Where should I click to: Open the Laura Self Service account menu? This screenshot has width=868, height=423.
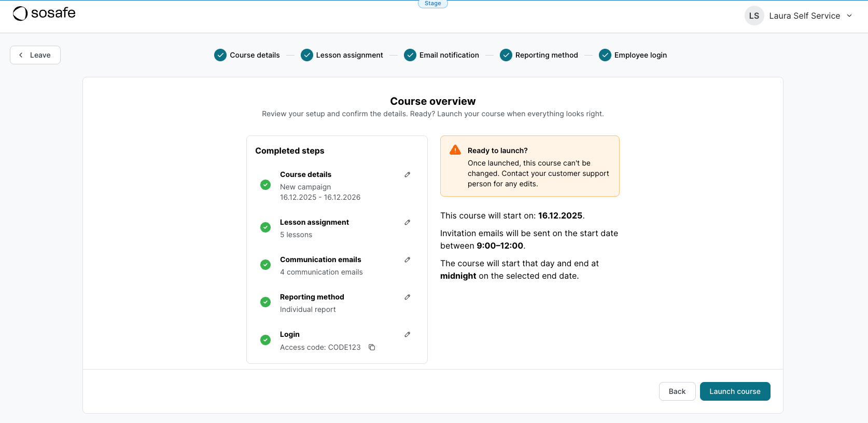coord(804,16)
